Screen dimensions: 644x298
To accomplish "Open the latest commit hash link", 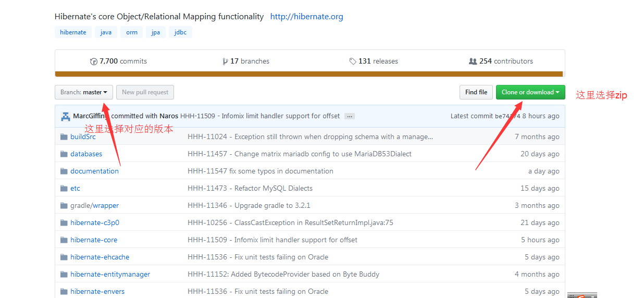I will [507, 116].
